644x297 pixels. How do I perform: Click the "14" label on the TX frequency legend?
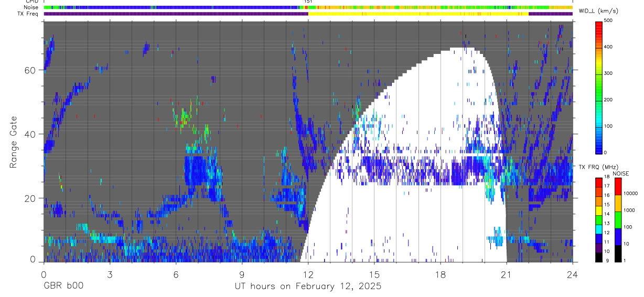[x=607, y=214]
